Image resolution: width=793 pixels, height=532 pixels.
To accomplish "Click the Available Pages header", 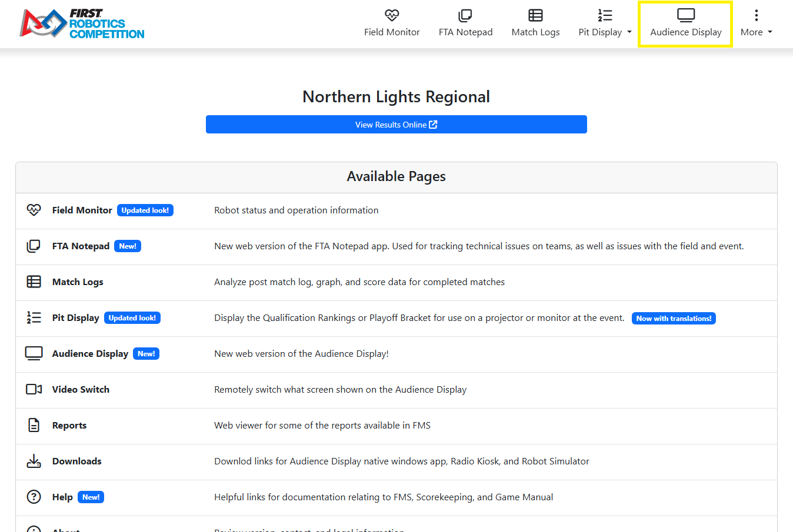I will click(396, 176).
